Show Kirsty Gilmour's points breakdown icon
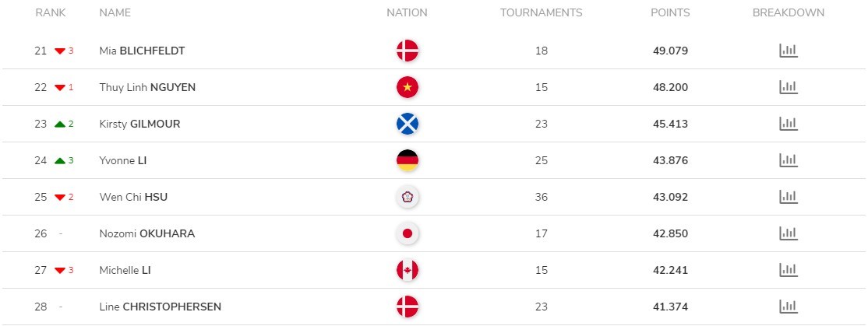Viewport: 868px width, 326px height. coord(789,124)
